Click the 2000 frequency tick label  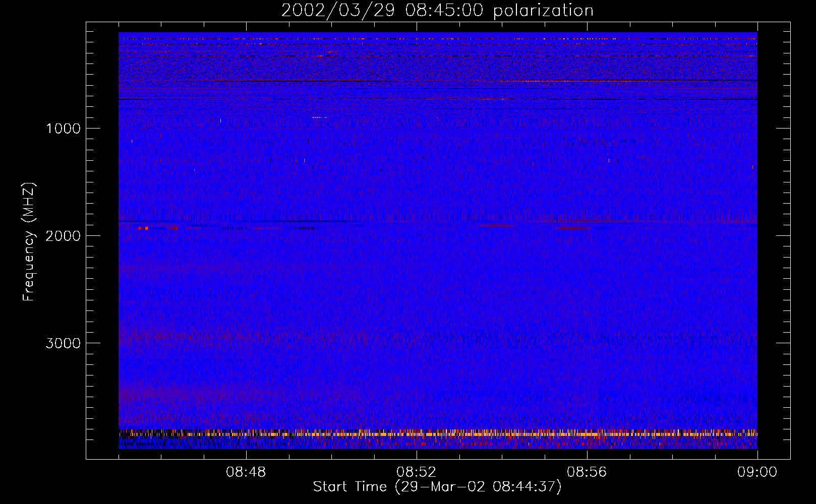[x=63, y=236]
